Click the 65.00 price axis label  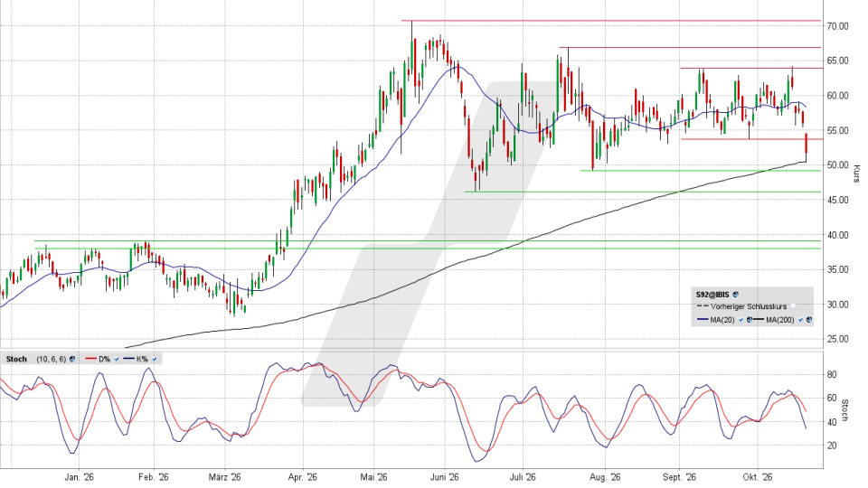click(x=838, y=61)
